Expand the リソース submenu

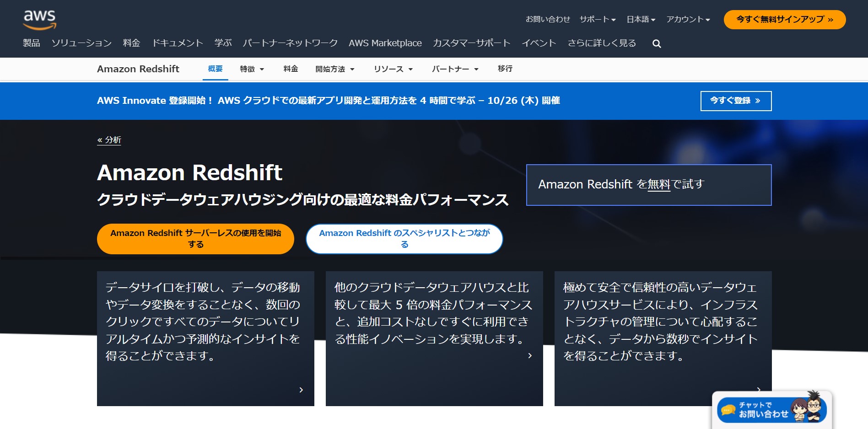[x=394, y=69]
